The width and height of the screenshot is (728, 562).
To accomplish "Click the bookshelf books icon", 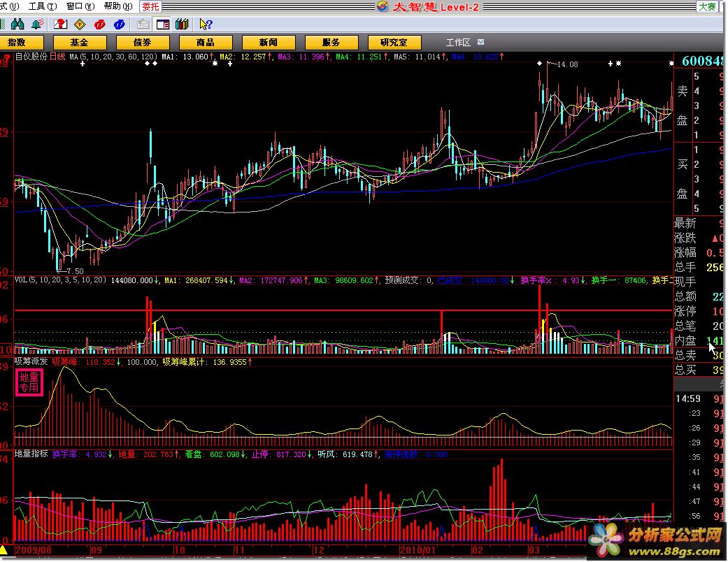I will [183, 24].
